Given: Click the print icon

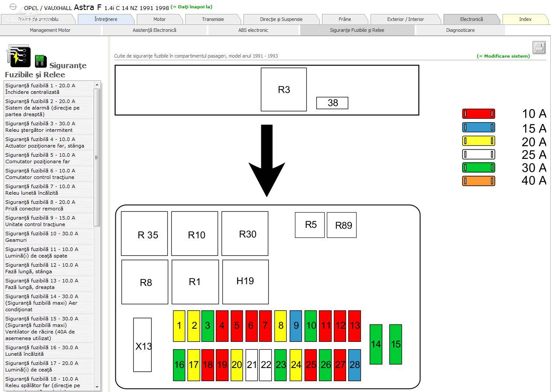Looking at the screenshot, I should point(539,48).
